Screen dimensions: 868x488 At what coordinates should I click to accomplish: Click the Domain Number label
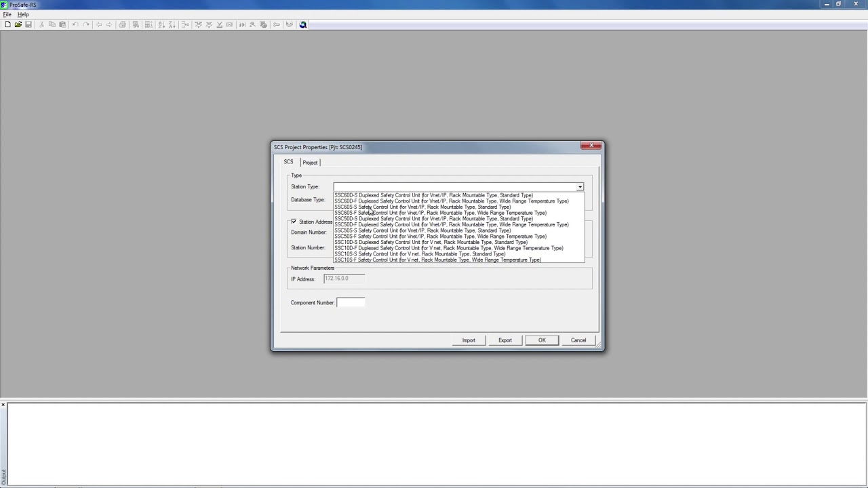point(309,232)
